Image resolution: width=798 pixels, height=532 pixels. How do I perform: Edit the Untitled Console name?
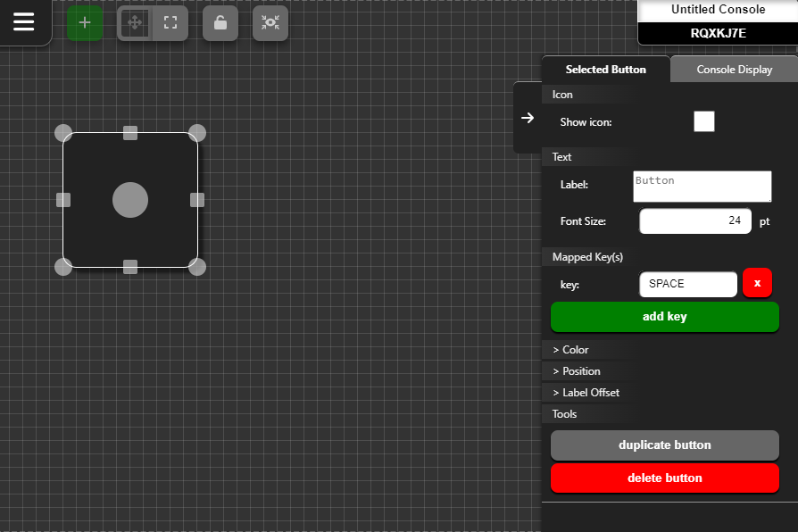coord(718,10)
